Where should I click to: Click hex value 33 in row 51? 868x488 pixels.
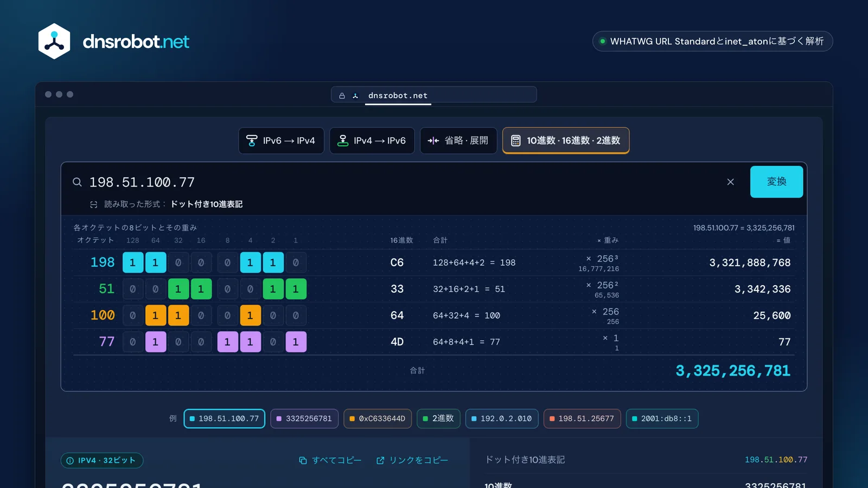point(397,289)
